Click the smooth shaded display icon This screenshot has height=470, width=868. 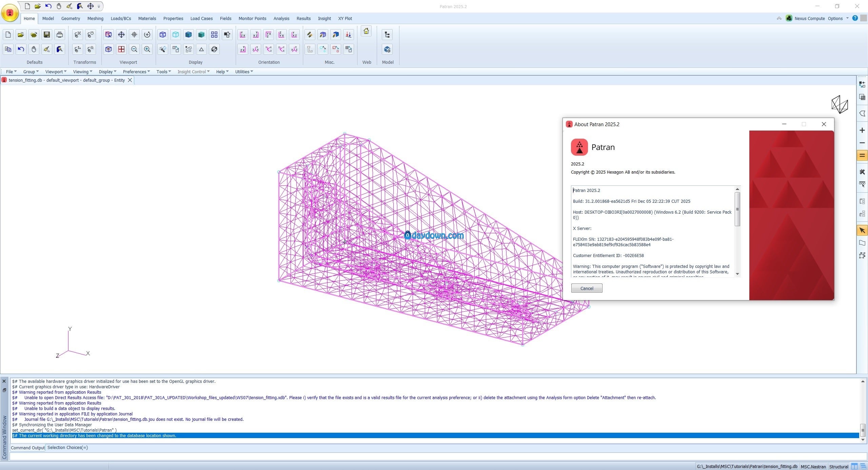click(189, 35)
